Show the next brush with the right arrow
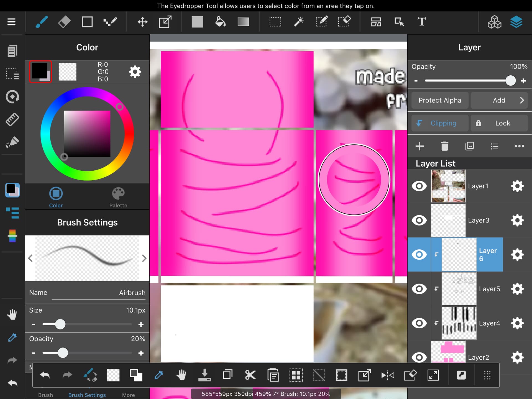Image resolution: width=532 pixels, height=399 pixels. tap(144, 258)
